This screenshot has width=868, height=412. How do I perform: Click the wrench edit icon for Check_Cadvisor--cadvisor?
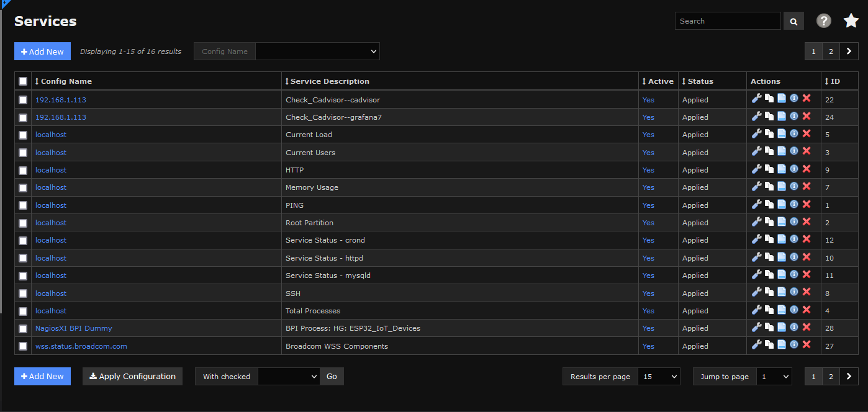click(x=756, y=99)
